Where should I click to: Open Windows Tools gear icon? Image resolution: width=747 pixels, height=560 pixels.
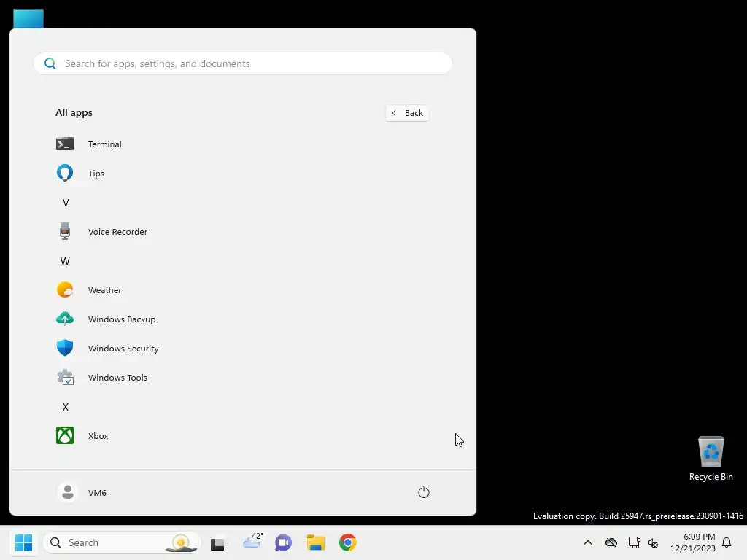(65, 377)
